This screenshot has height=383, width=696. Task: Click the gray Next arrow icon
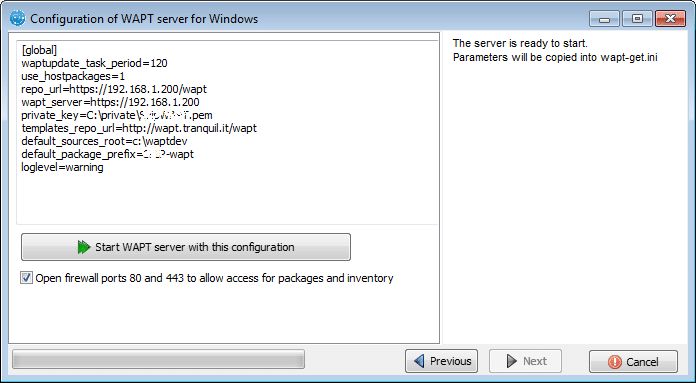(512, 361)
